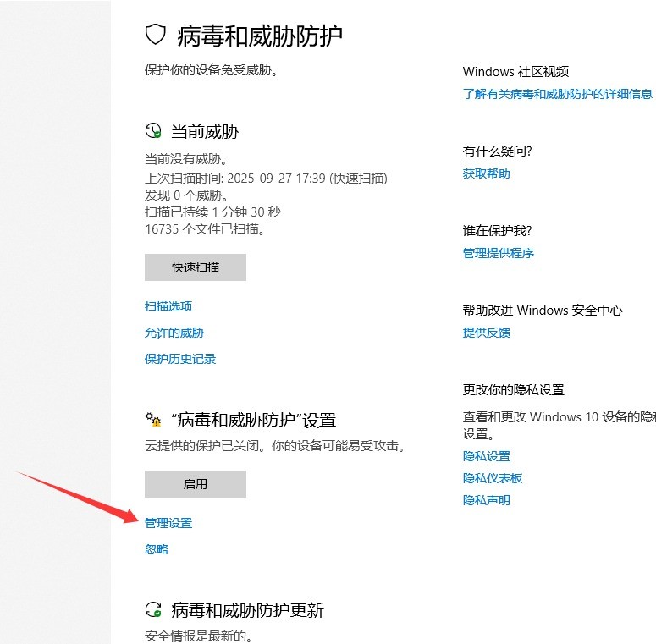Click the gear warning icon beside “病毒和威胁防护”设置
The height and width of the screenshot is (644, 656).
pyautogui.click(x=153, y=420)
